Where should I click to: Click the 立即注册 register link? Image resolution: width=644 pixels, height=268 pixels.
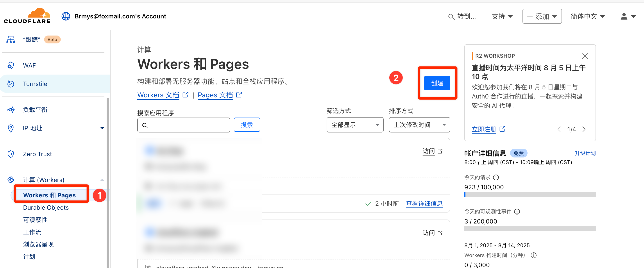[x=484, y=129]
